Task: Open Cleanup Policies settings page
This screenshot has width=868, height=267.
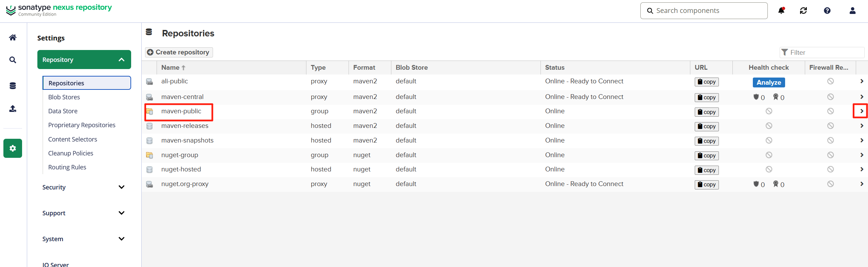Action: click(71, 153)
